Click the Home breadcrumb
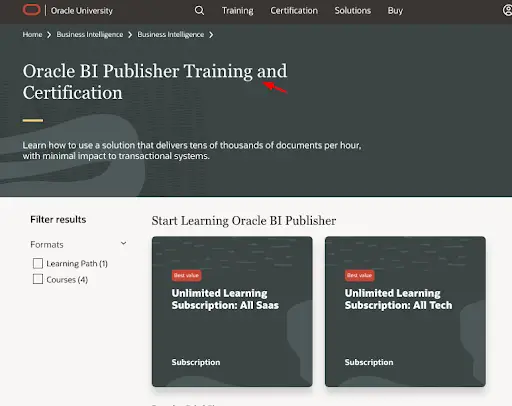 click(32, 35)
